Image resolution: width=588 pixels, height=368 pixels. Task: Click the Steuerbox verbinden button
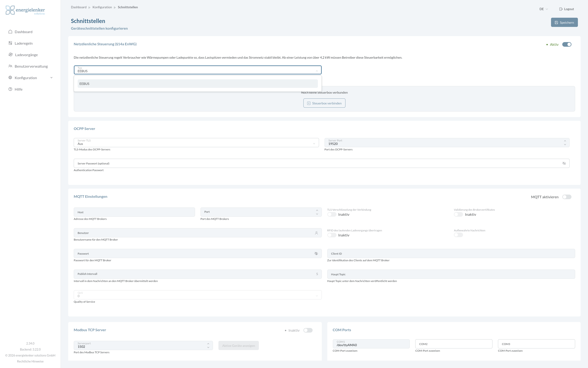324,103
